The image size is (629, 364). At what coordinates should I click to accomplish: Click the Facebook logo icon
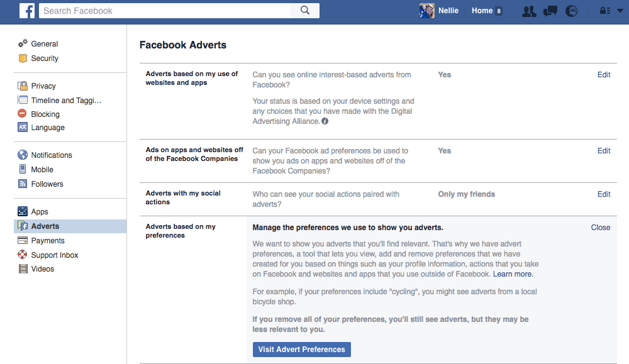[x=27, y=11]
